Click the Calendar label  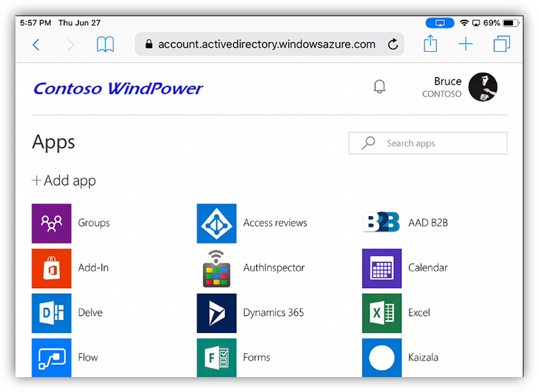click(x=427, y=268)
